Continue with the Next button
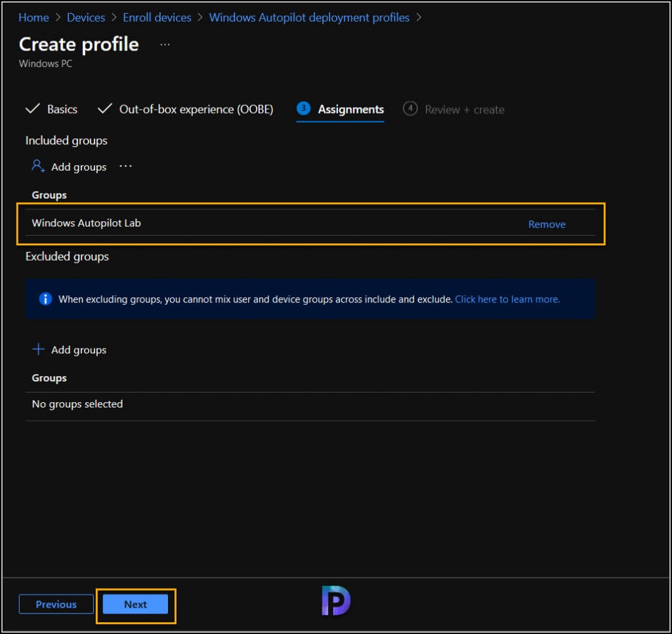The width and height of the screenshot is (672, 634). point(135,604)
